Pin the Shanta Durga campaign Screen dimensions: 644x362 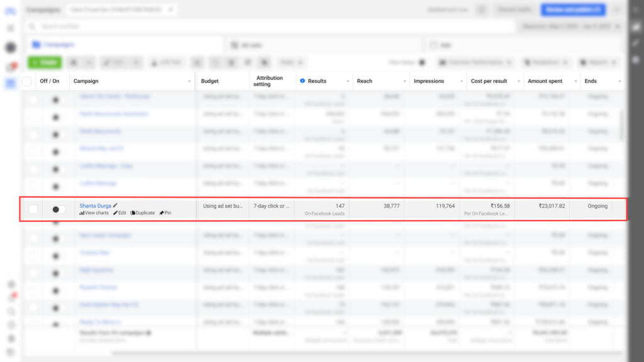click(x=165, y=213)
